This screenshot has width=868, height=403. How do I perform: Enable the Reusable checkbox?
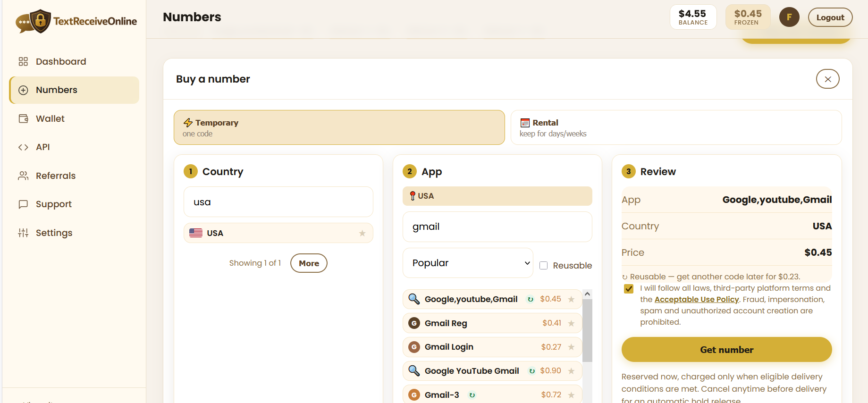pyautogui.click(x=544, y=266)
